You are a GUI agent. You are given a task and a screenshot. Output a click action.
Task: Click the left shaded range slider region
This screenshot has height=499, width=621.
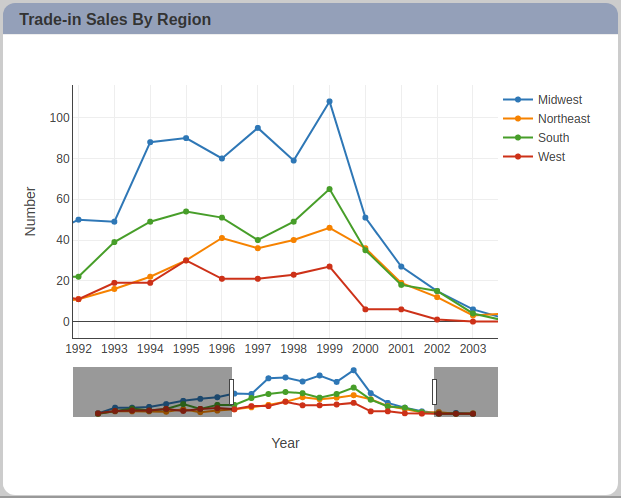pyautogui.click(x=152, y=392)
